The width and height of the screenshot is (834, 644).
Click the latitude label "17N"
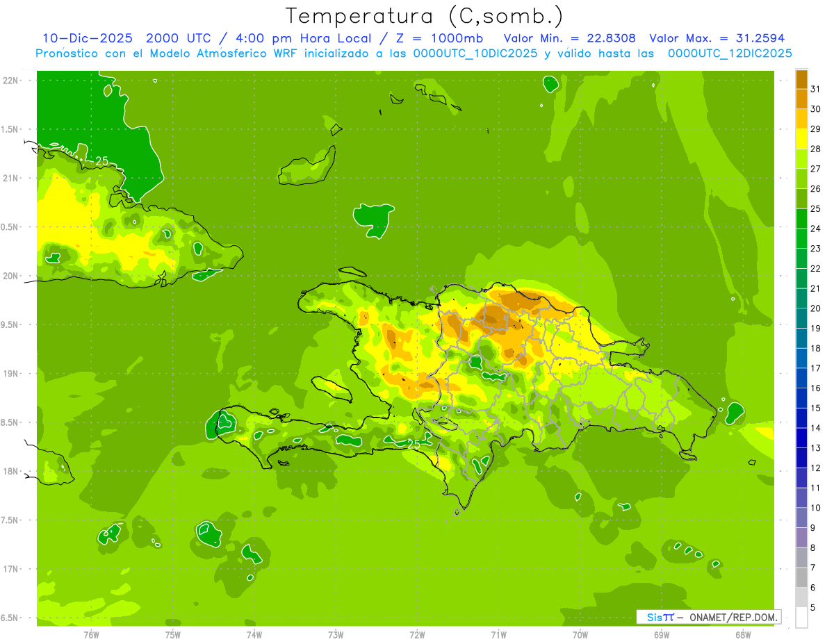tap(10, 569)
